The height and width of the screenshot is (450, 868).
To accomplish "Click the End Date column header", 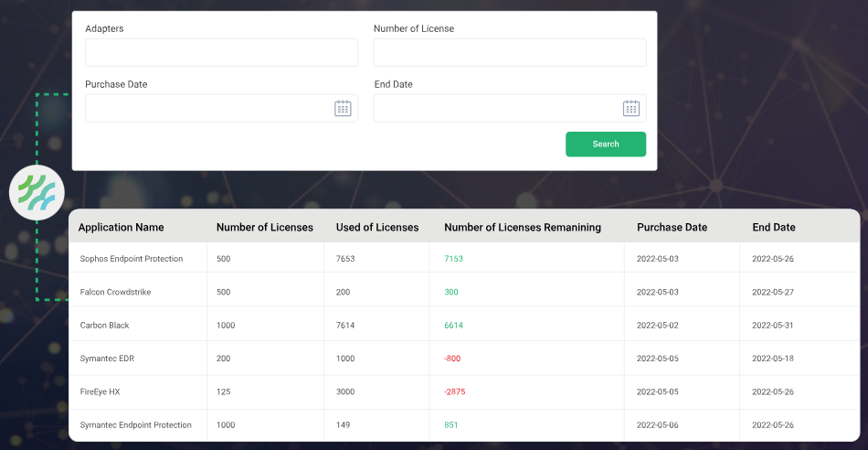I will coord(774,227).
